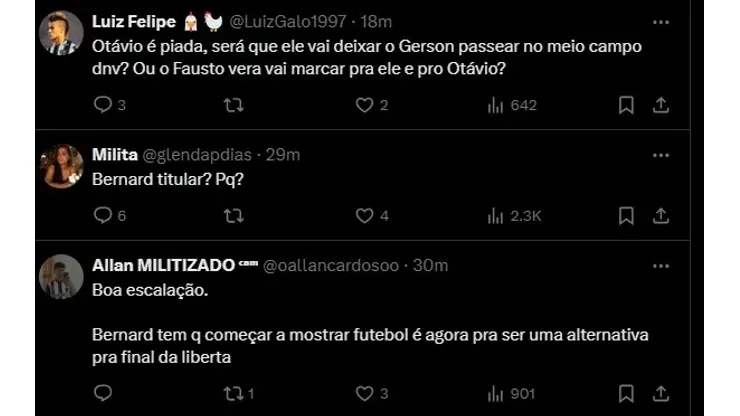The height and width of the screenshot is (416, 740).
Task: Bookmark Milita's tweet
Action: click(x=626, y=215)
